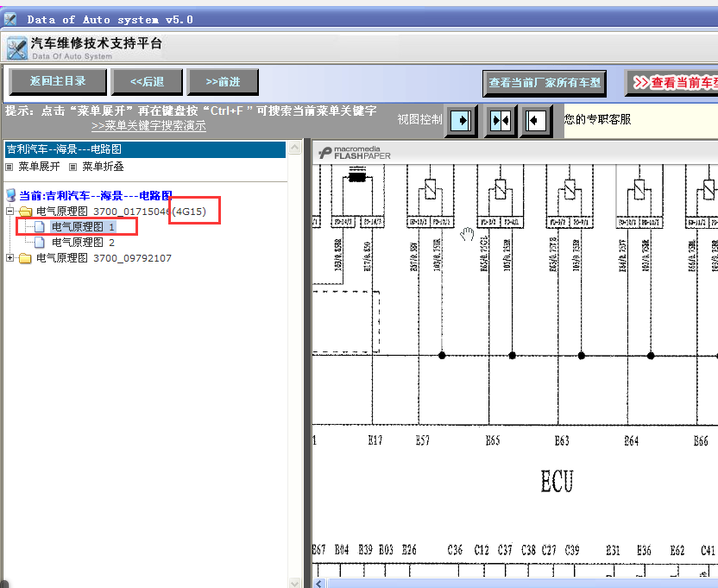Click the B64 pin label in diagram
This screenshot has width=718, height=588.
pyautogui.click(x=632, y=440)
